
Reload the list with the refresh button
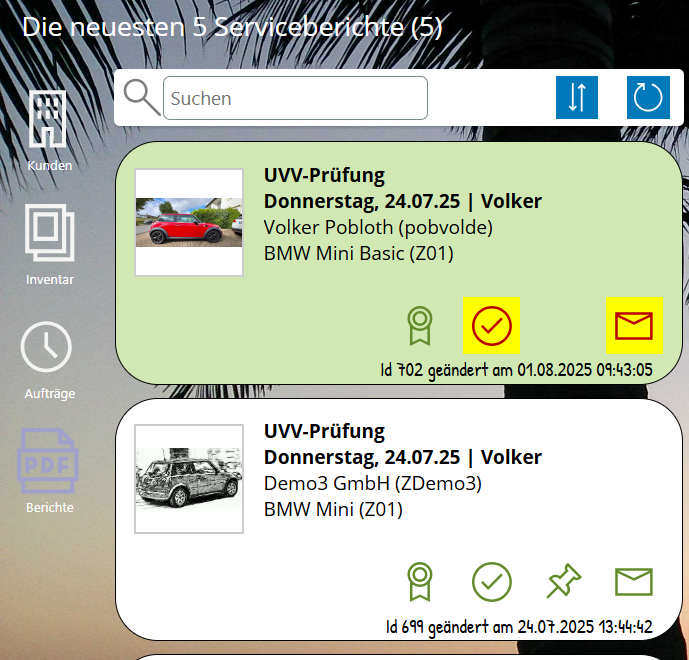[x=648, y=98]
